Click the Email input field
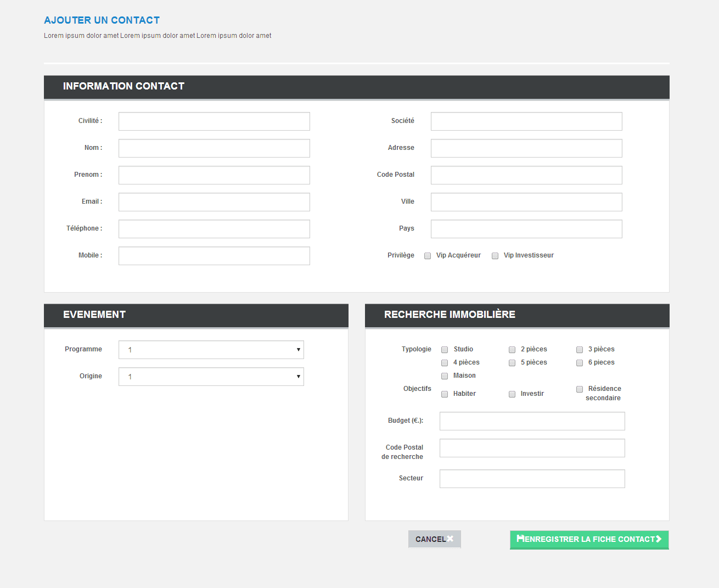 point(214,201)
